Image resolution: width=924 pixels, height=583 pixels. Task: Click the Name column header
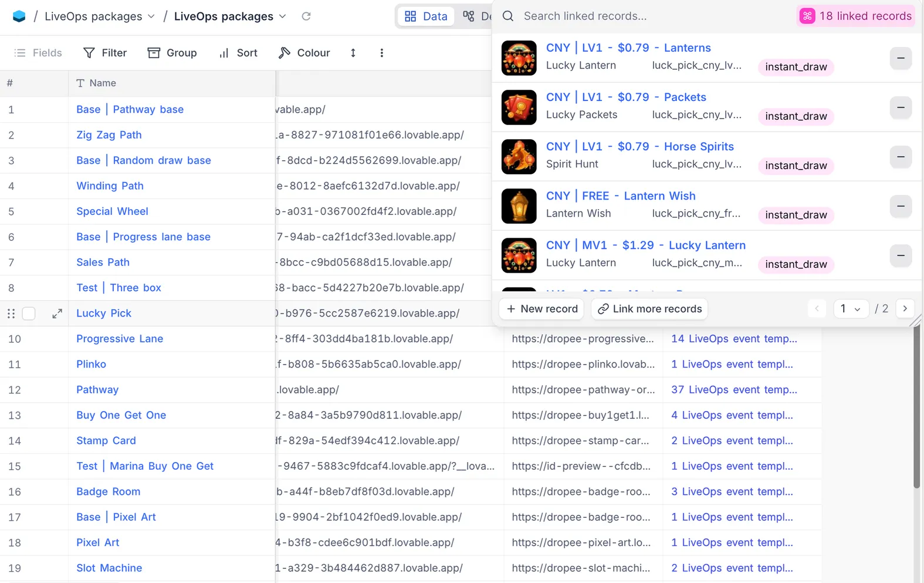(x=172, y=83)
